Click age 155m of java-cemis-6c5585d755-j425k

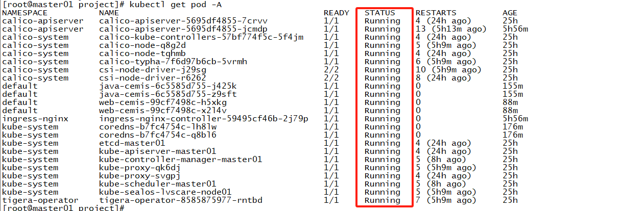(513, 86)
